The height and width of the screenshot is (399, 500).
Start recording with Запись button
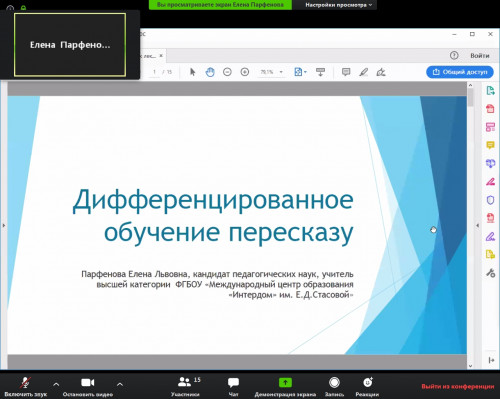click(x=334, y=387)
